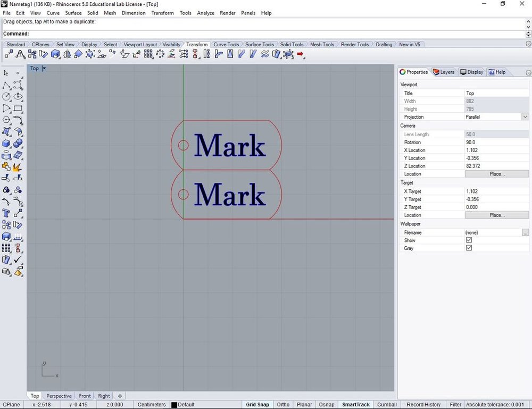532x409 pixels.
Task: Toggle SmartTrack in status bar
Action: point(356,405)
